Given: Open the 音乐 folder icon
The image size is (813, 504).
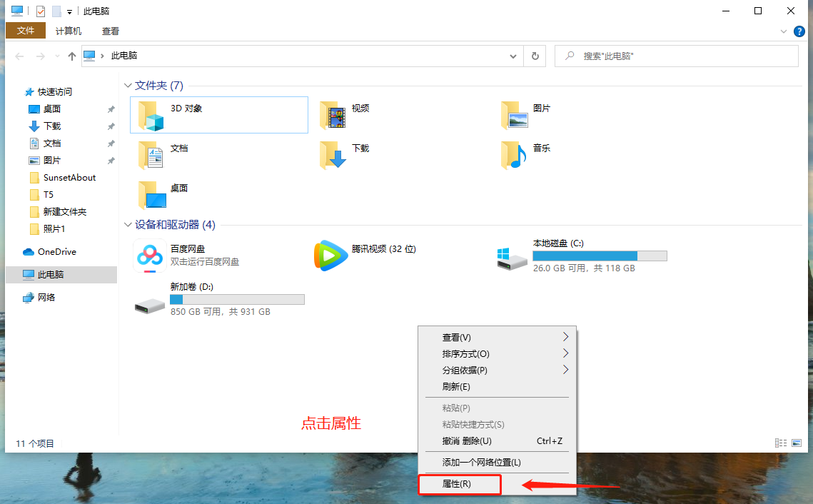Looking at the screenshot, I should click(515, 155).
